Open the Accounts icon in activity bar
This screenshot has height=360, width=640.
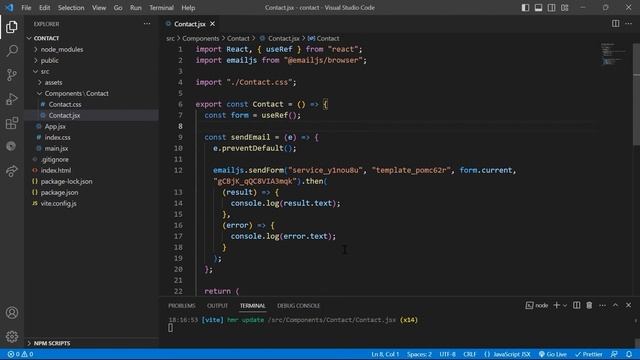click(x=12, y=313)
